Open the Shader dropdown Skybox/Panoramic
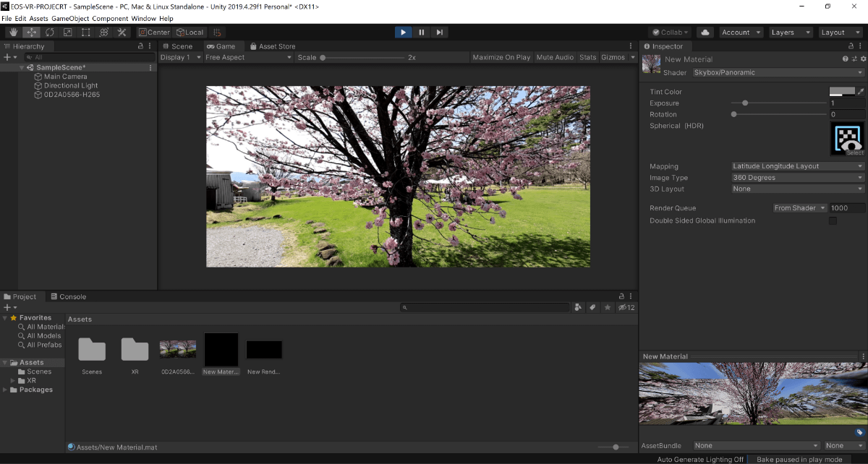This screenshot has height=464, width=868. point(778,72)
